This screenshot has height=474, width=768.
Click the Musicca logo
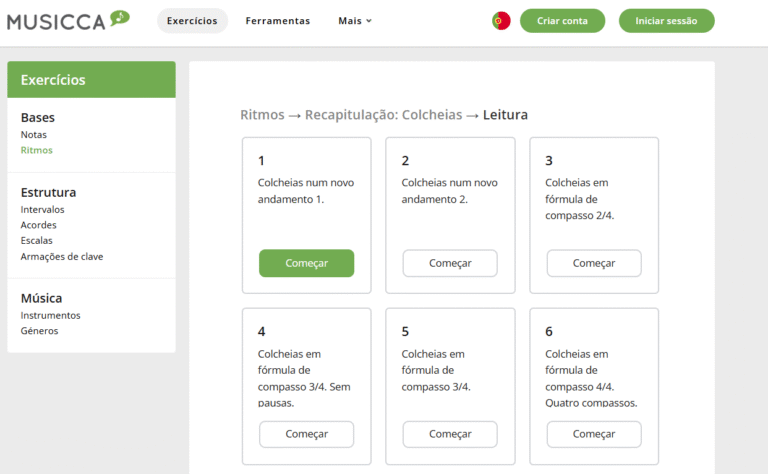(68, 20)
